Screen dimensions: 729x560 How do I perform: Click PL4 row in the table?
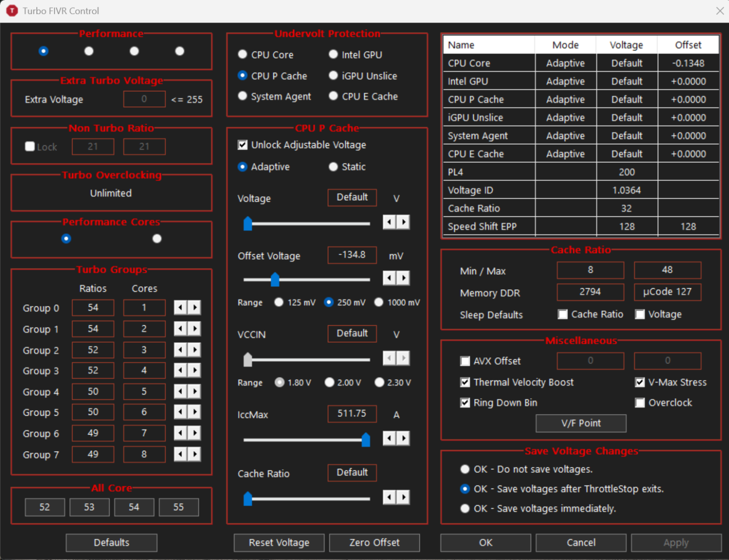click(x=581, y=172)
